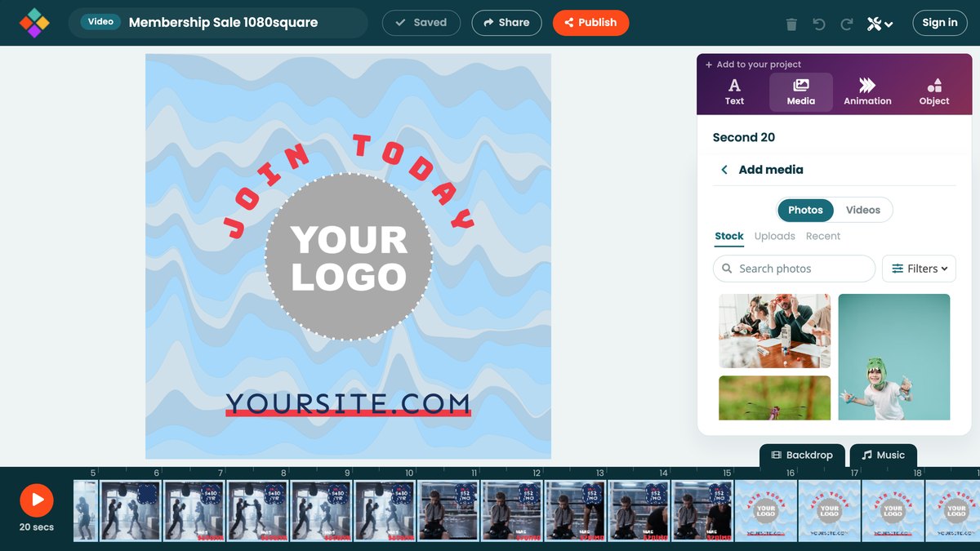
Task: Jump to timeline frame at second 8
Action: point(258,510)
